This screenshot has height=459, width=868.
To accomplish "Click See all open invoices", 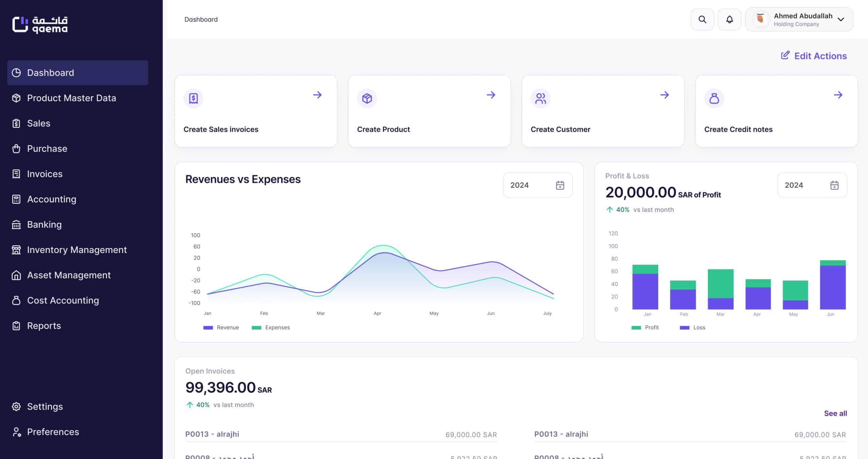I will (835, 413).
